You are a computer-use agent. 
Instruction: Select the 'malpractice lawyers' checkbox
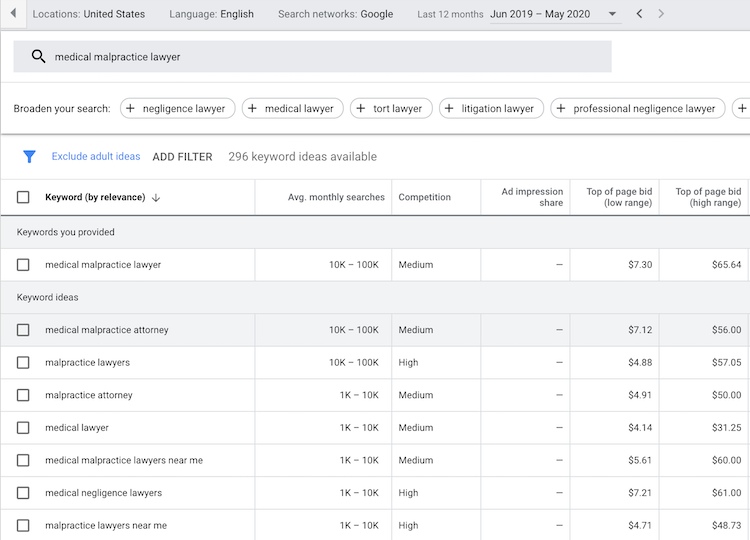click(23, 362)
